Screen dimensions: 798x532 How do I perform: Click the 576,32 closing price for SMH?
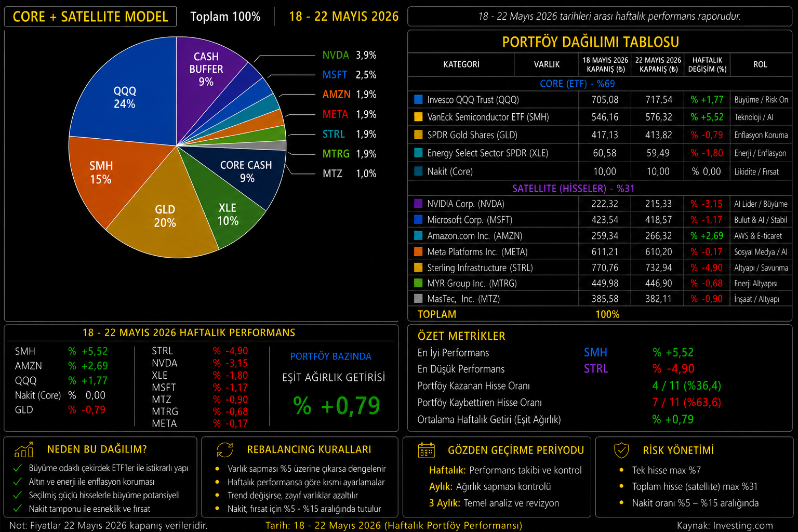[x=659, y=117]
